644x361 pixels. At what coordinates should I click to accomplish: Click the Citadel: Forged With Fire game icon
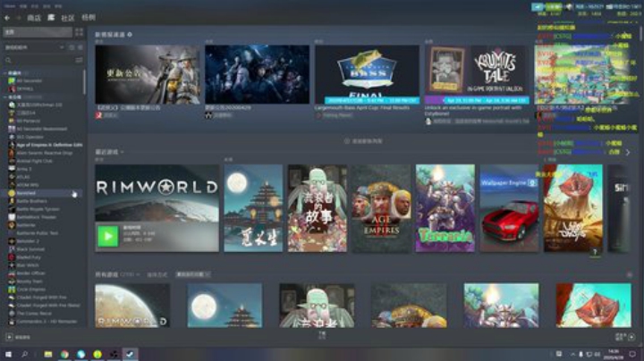click(x=12, y=297)
